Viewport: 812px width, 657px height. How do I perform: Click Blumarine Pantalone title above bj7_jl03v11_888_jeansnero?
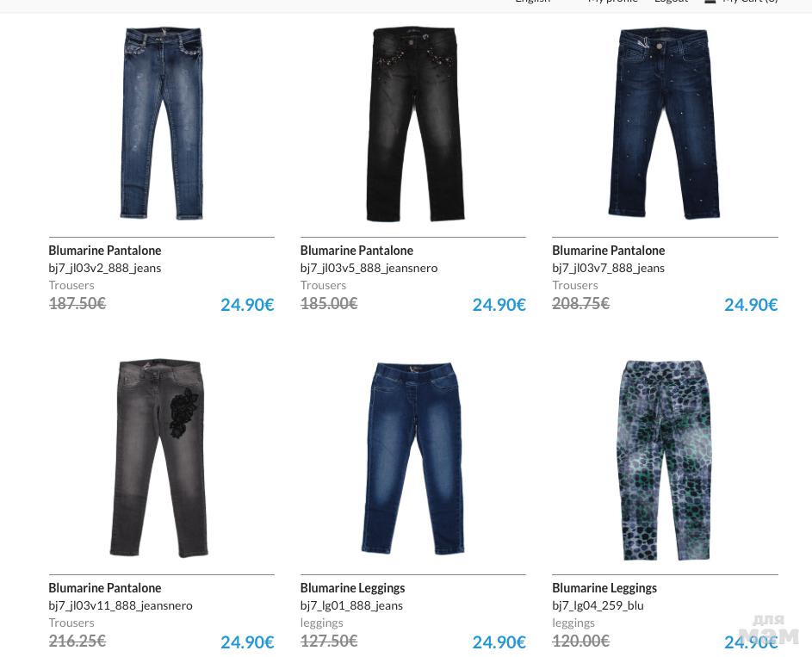click(x=104, y=588)
